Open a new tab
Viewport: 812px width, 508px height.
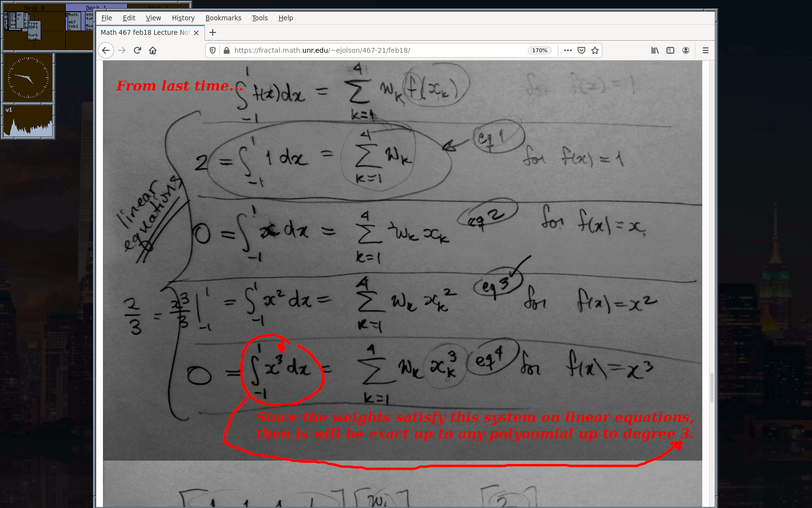point(213,32)
